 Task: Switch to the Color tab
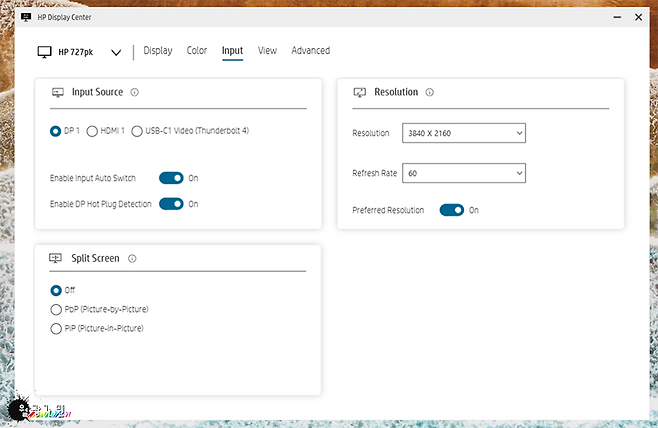[197, 51]
